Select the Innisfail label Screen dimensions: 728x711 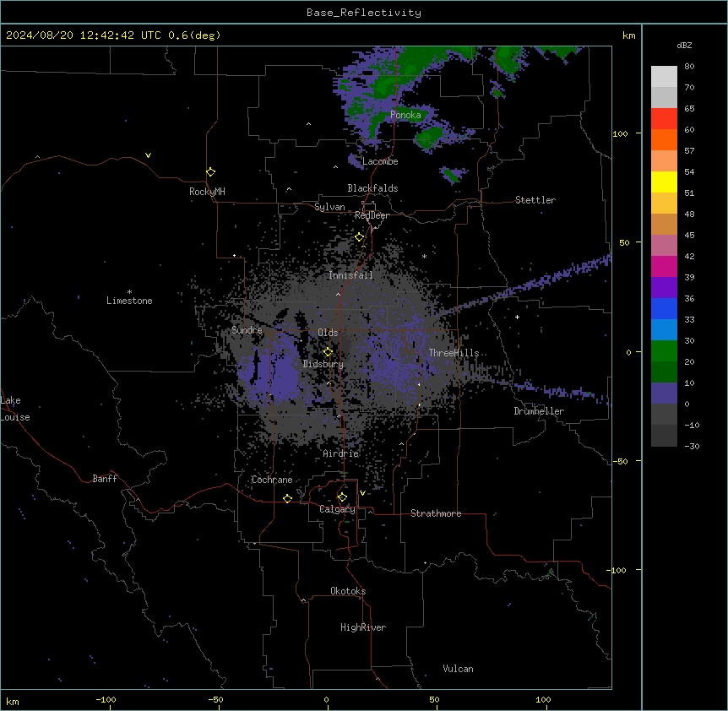point(350,275)
